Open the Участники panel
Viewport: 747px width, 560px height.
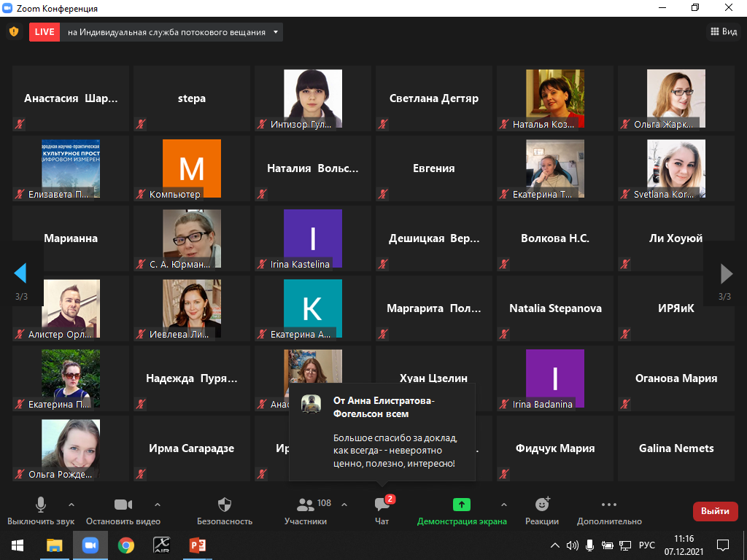[x=306, y=511]
